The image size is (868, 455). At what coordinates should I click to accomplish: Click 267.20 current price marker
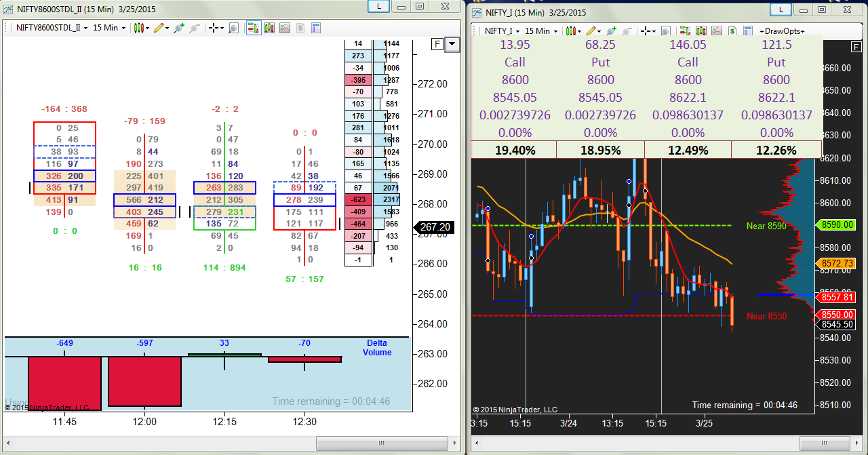click(433, 227)
